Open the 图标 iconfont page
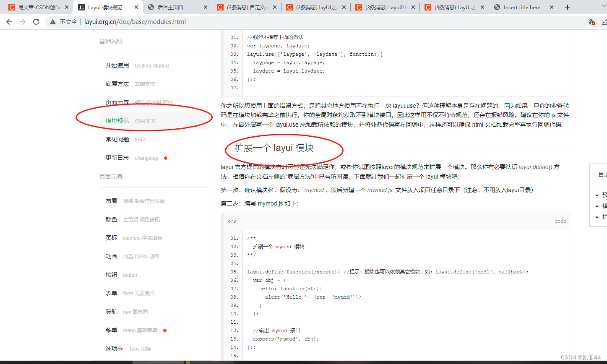 (112, 238)
